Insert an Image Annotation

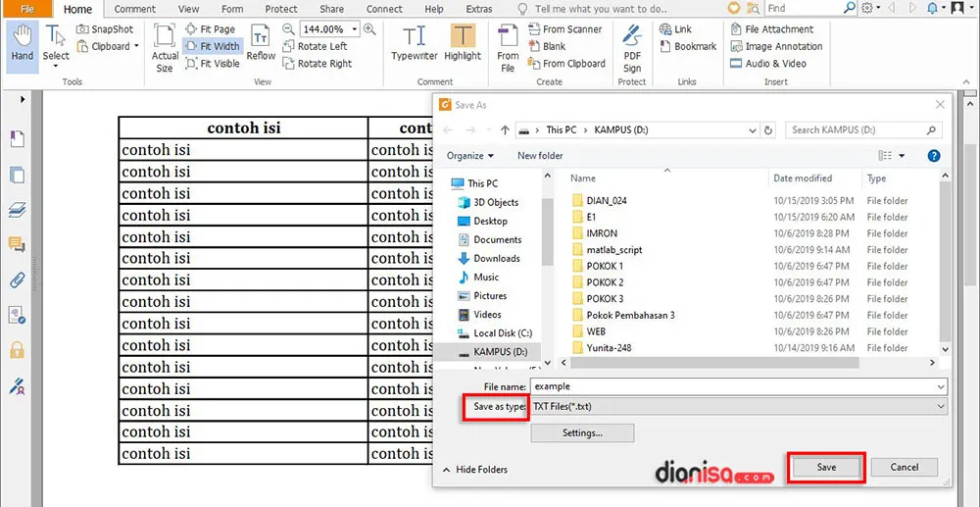(x=776, y=46)
